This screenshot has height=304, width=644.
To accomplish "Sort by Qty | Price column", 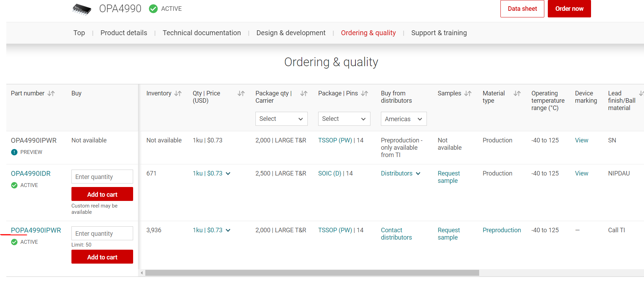I will [x=241, y=93].
